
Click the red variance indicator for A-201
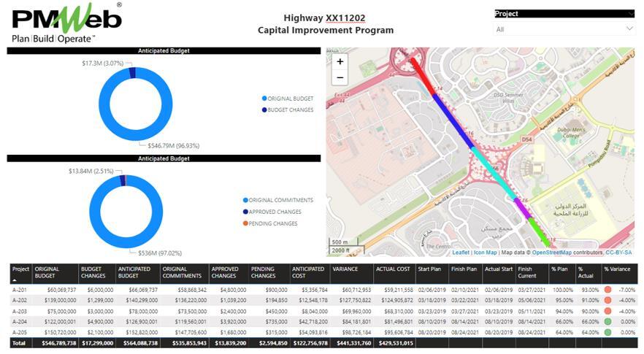coord(607,290)
